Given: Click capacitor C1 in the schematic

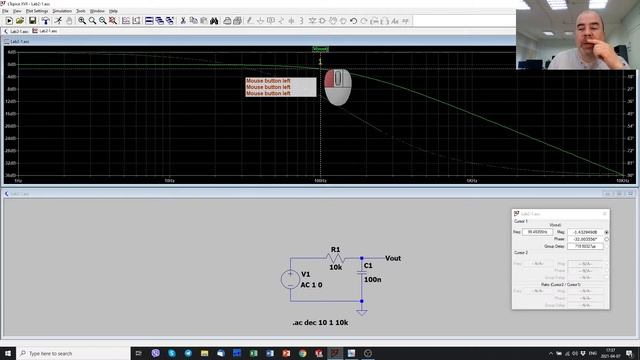Looking at the screenshot, I should [x=362, y=272].
